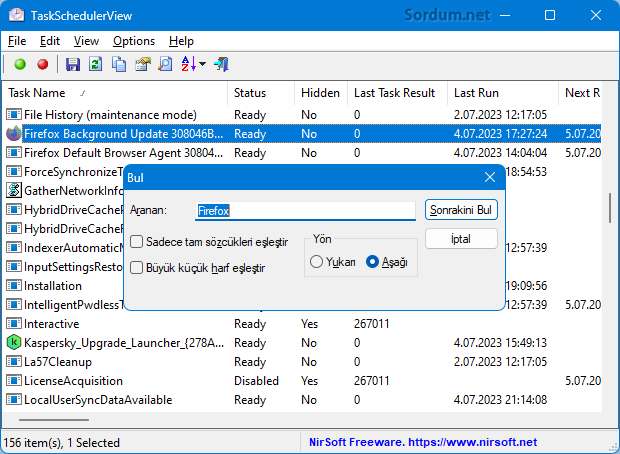The image size is (620, 454).
Task: Open the Help menu
Action: coord(181,41)
